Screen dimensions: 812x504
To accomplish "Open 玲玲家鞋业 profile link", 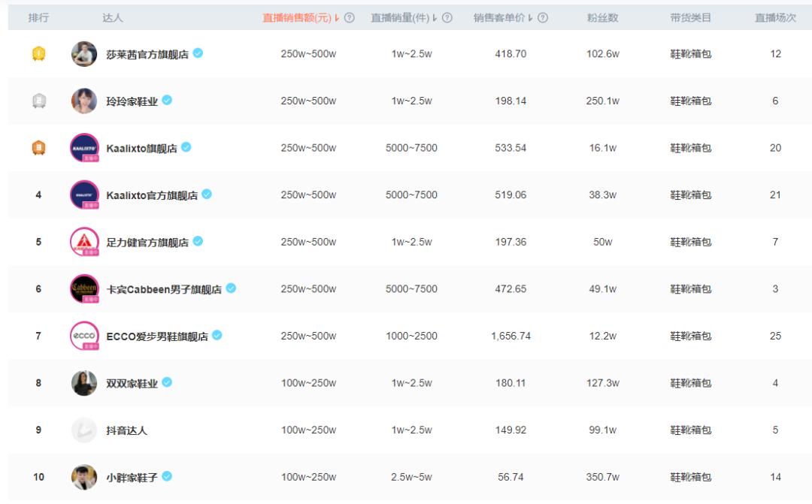I will click(132, 101).
